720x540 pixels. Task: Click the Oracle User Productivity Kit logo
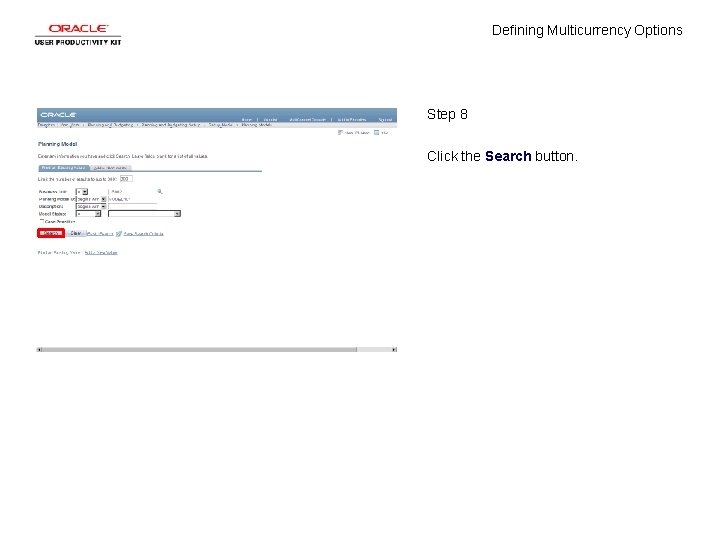pos(78,35)
